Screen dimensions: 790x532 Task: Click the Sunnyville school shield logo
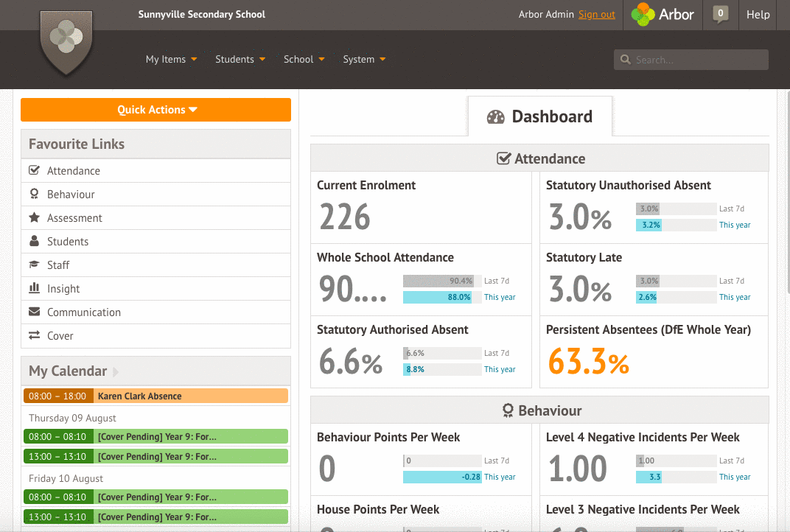click(x=66, y=42)
